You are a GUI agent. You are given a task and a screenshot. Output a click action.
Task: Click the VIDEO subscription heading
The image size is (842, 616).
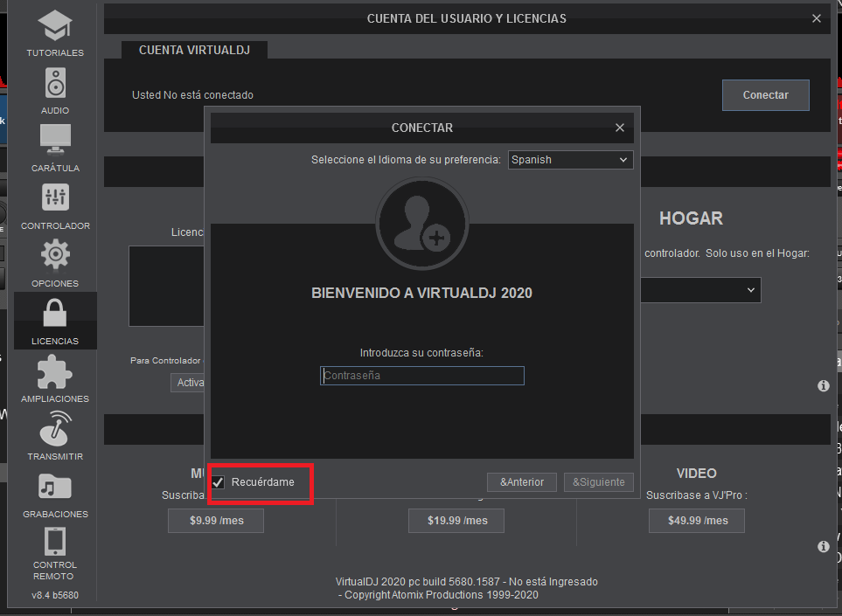(x=697, y=474)
